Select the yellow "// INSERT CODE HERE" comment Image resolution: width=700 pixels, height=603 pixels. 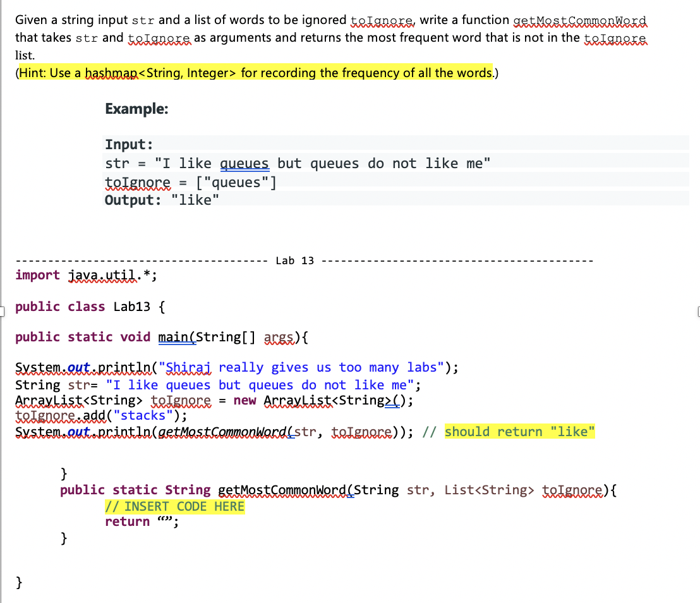[x=174, y=506]
